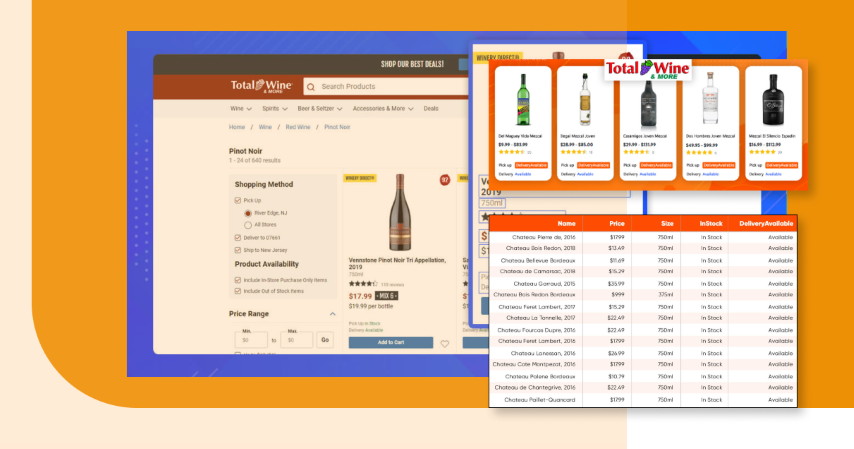Open the Spirits dropdown menu
This screenshot has width=854, height=449.
(274, 108)
